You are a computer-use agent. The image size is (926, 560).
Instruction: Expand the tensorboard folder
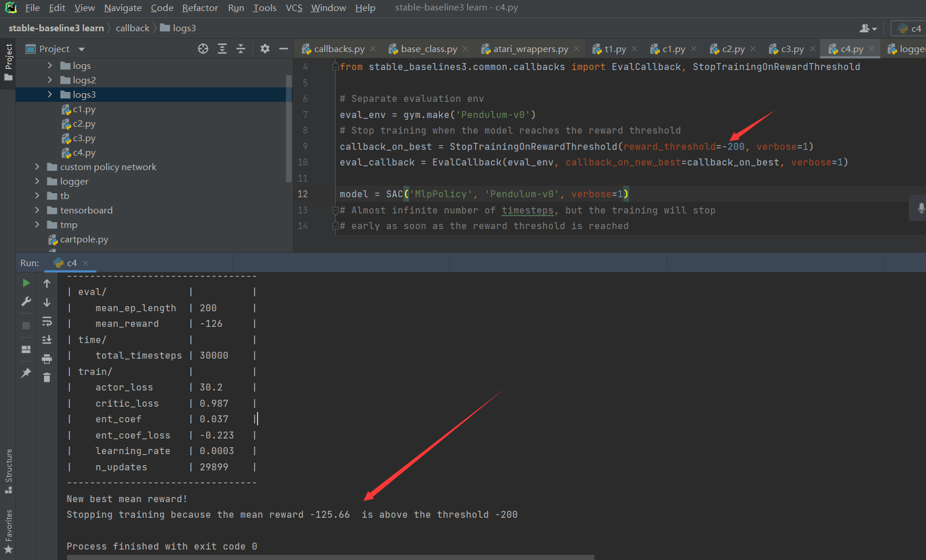36,210
